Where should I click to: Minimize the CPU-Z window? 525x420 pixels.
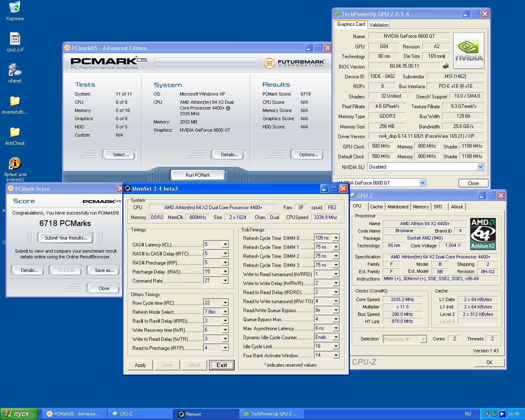point(482,196)
